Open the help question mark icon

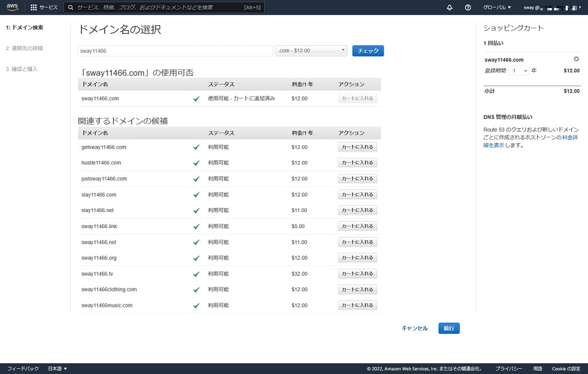(467, 7)
